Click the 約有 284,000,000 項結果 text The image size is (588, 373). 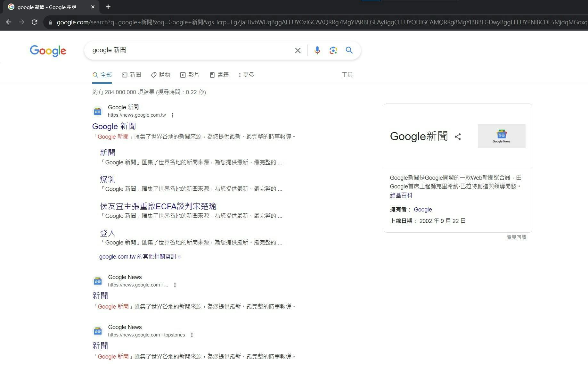(x=123, y=92)
